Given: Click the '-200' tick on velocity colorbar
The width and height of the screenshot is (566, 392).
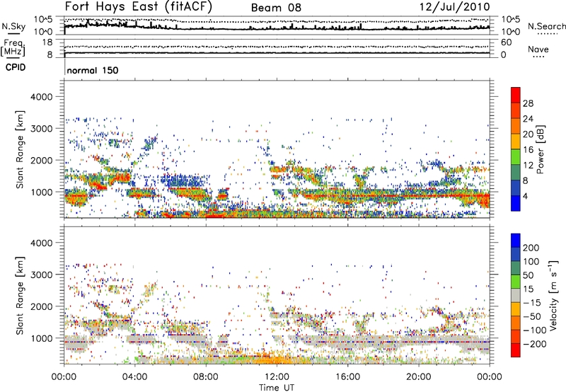Looking at the screenshot, I should pyautogui.click(x=533, y=344).
